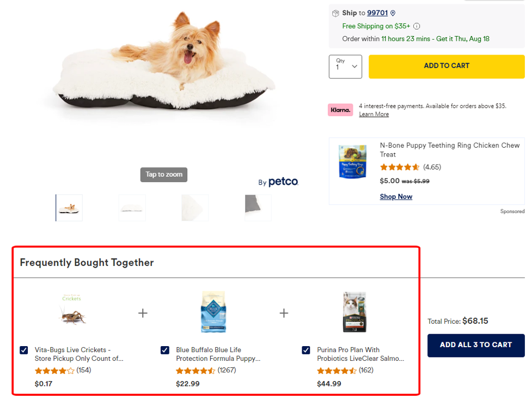This screenshot has width=532, height=405.
Task: Click the Add All 3 to Cart button
Action: tap(476, 345)
